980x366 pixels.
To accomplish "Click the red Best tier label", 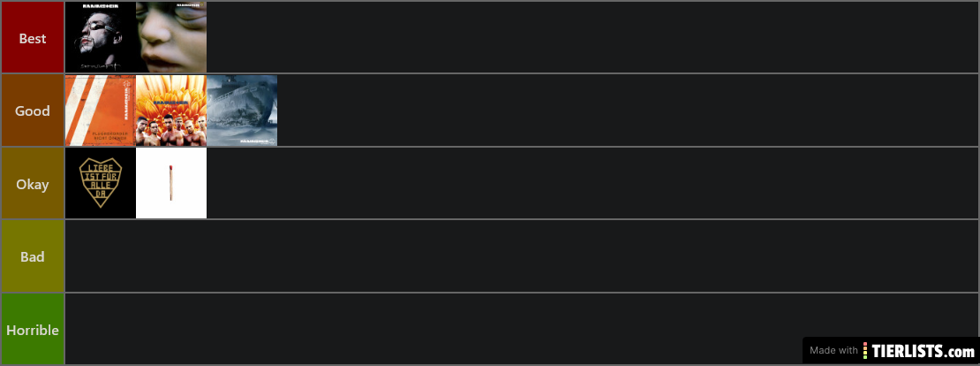I will pyautogui.click(x=33, y=37).
